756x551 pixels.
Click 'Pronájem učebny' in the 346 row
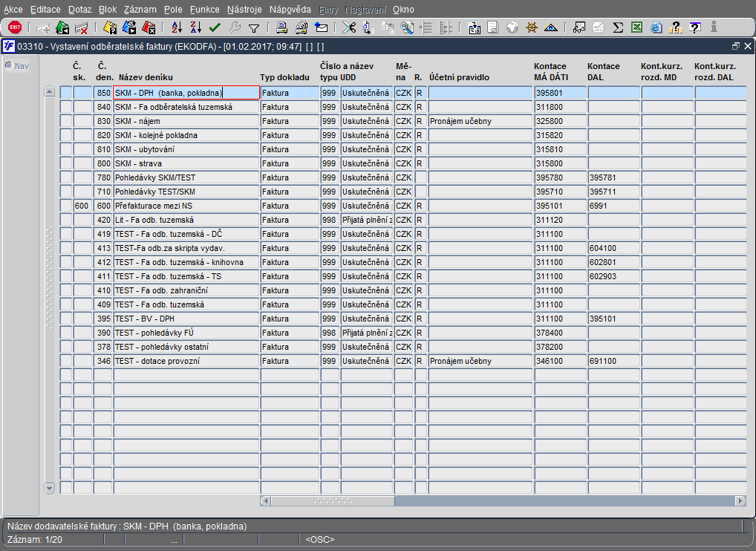[480, 361]
